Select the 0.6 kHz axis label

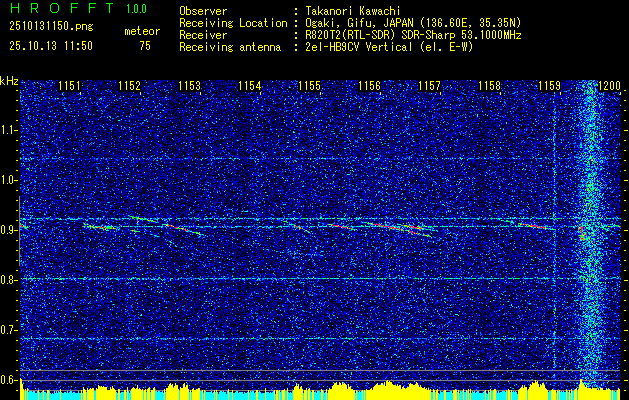(8, 380)
